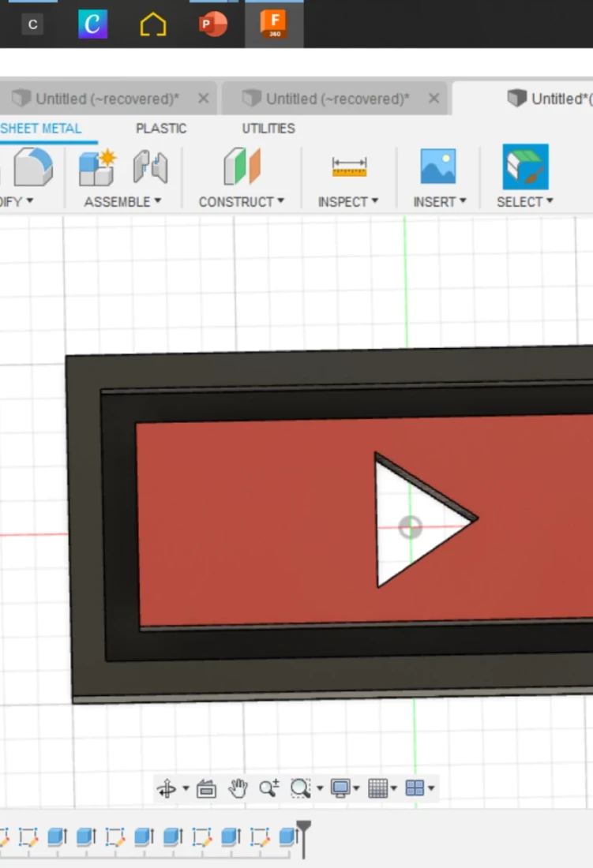Expand the SELECT dropdown menu
The height and width of the screenshot is (868, 593).
[524, 201]
